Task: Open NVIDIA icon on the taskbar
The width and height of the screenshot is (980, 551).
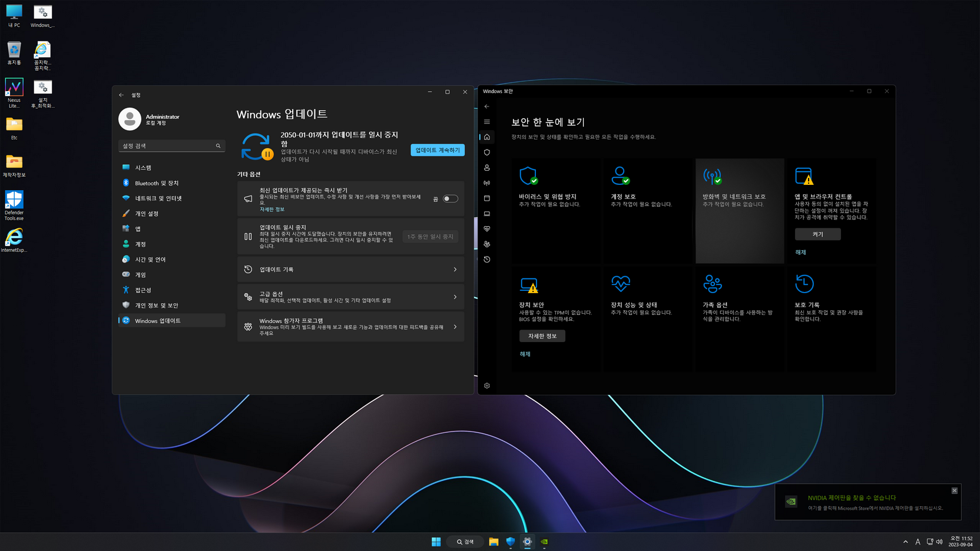Action: pyautogui.click(x=545, y=542)
